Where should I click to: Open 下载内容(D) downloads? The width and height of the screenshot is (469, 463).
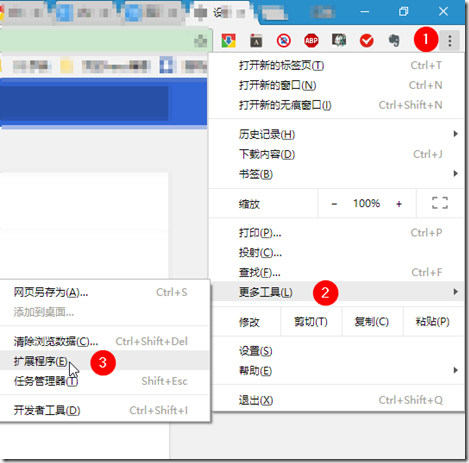336,154
